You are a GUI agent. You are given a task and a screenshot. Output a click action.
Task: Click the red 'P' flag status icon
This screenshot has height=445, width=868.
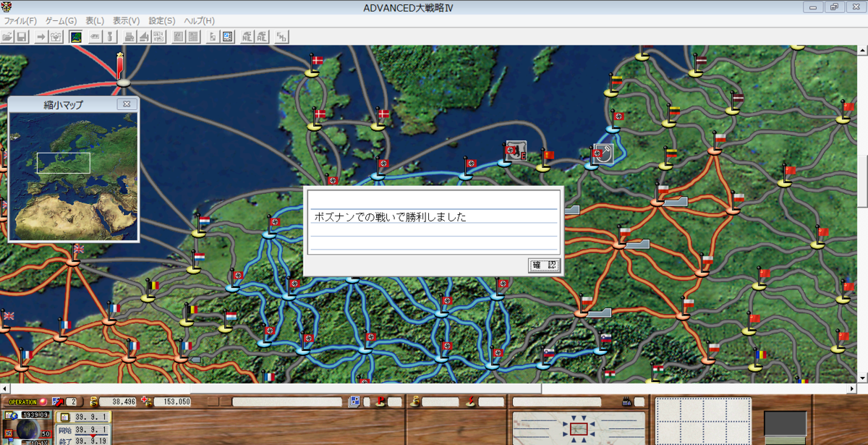coord(381,402)
